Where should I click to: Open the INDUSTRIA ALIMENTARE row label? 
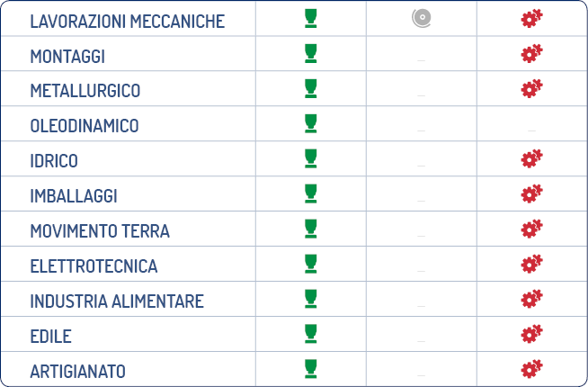[x=117, y=301]
